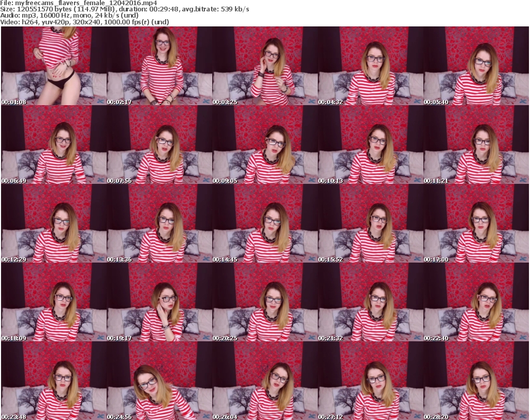Select the frame at 00:21:32
Image resolution: width=530 pixels, height=420 pixels.
pyautogui.click(x=370, y=302)
